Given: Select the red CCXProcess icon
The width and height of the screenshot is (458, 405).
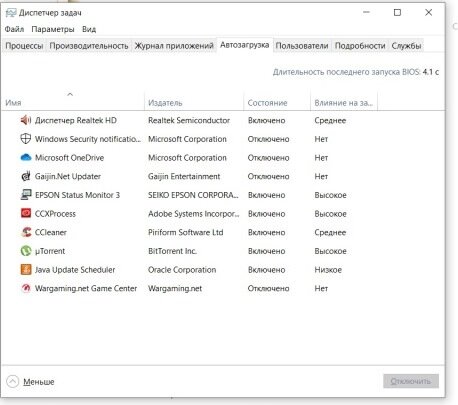Looking at the screenshot, I should pos(26,213).
